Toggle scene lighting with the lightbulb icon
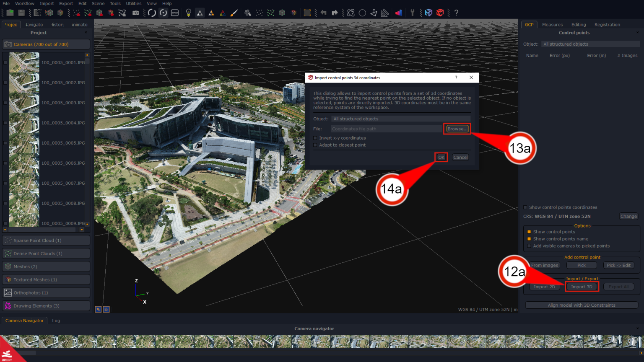Screen dimensions: 644x362 coord(188,13)
